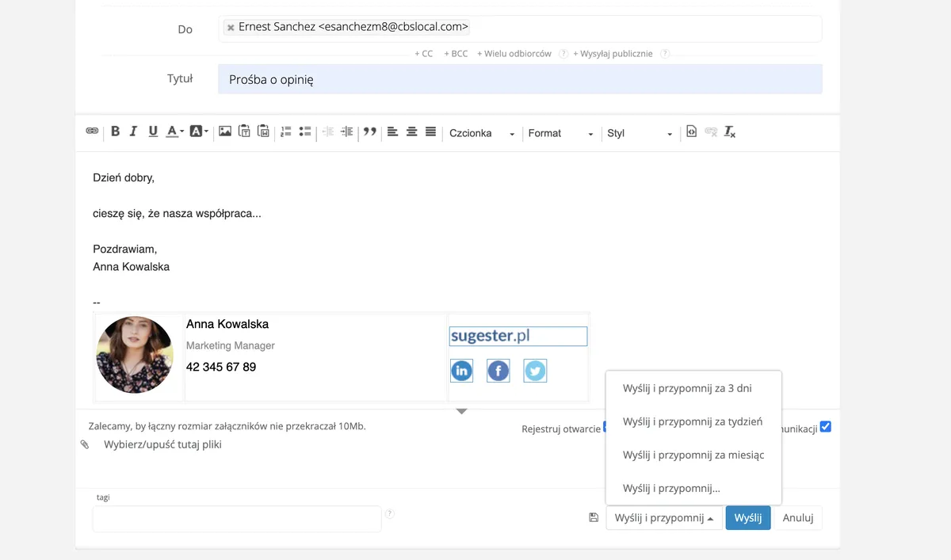Align text to the left
This screenshot has height=560, width=951.
tap(392, 131)
